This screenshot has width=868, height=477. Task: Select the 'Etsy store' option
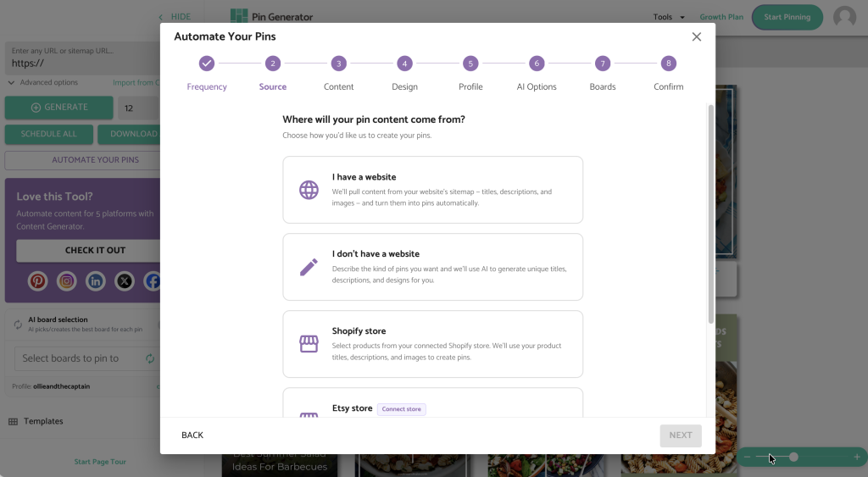coord(432,402)
